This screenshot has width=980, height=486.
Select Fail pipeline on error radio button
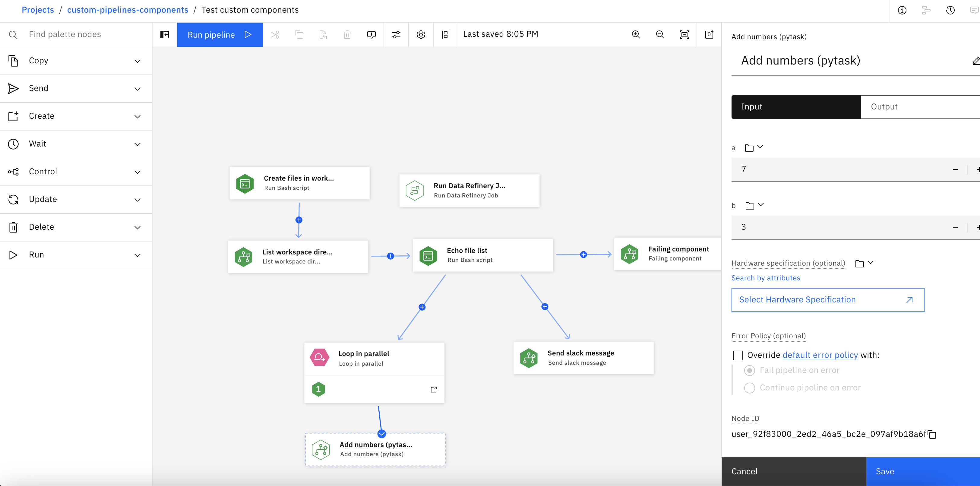(x=749, y=370)
